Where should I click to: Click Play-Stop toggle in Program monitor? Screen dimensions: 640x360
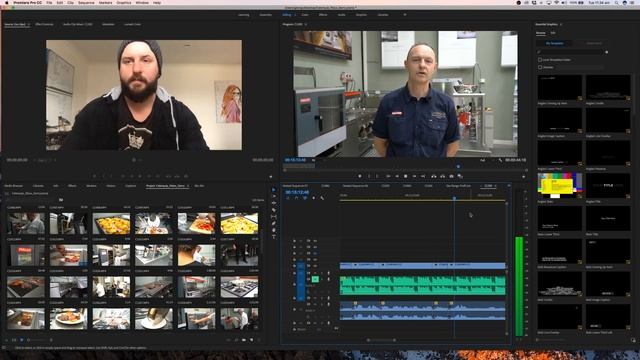405,176
